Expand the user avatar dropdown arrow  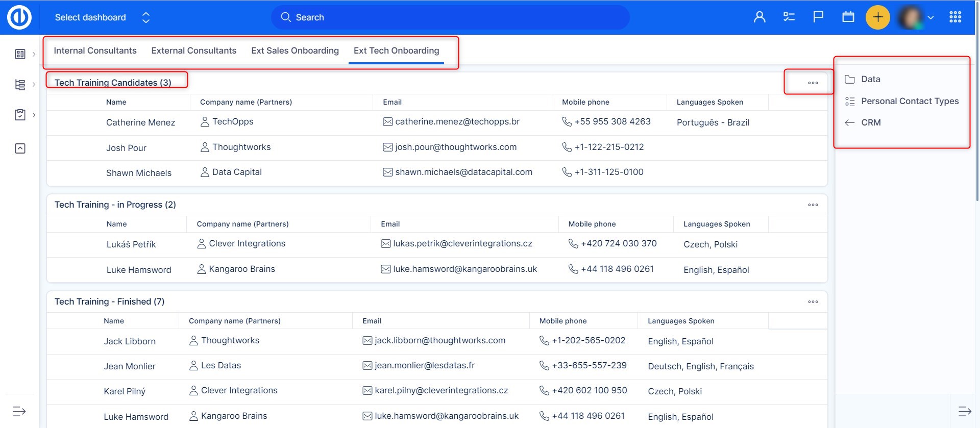pyautogui.click(x=930, y=17)
